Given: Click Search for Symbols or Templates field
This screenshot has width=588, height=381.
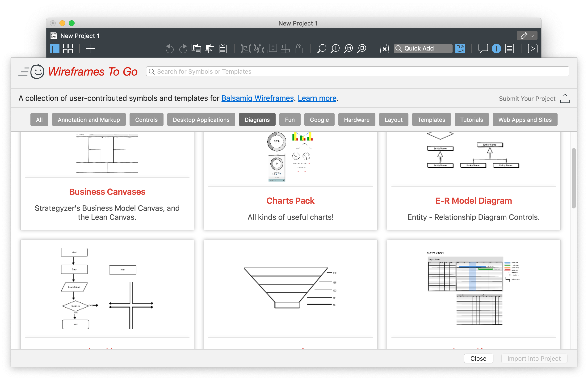Looking at the screenshot, I should click(x=357, y=72).
